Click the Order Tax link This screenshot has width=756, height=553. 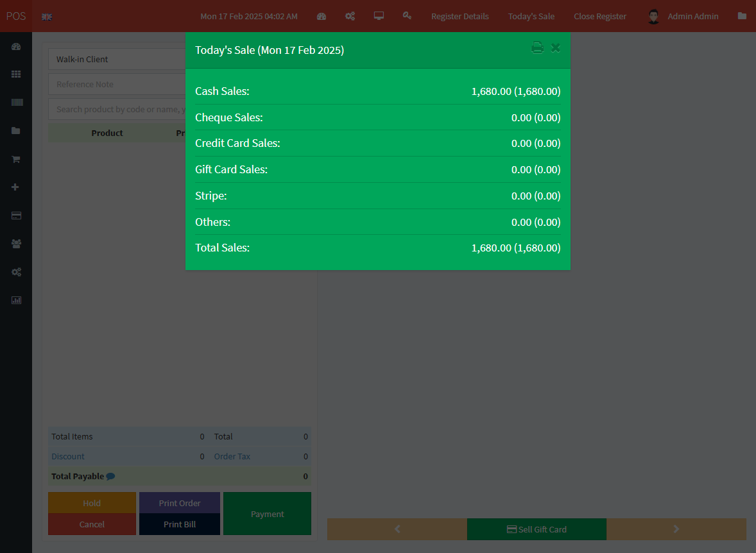click(232, 456)
